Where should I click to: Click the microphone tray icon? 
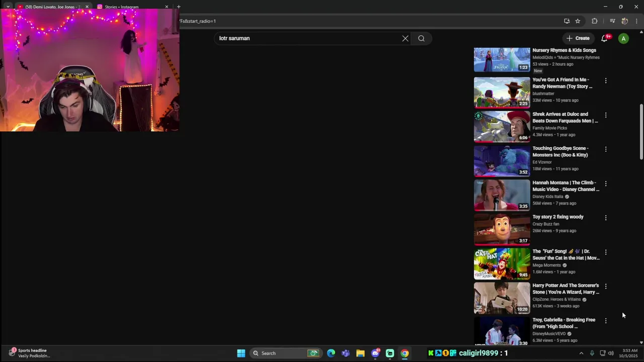pos(592,353)
